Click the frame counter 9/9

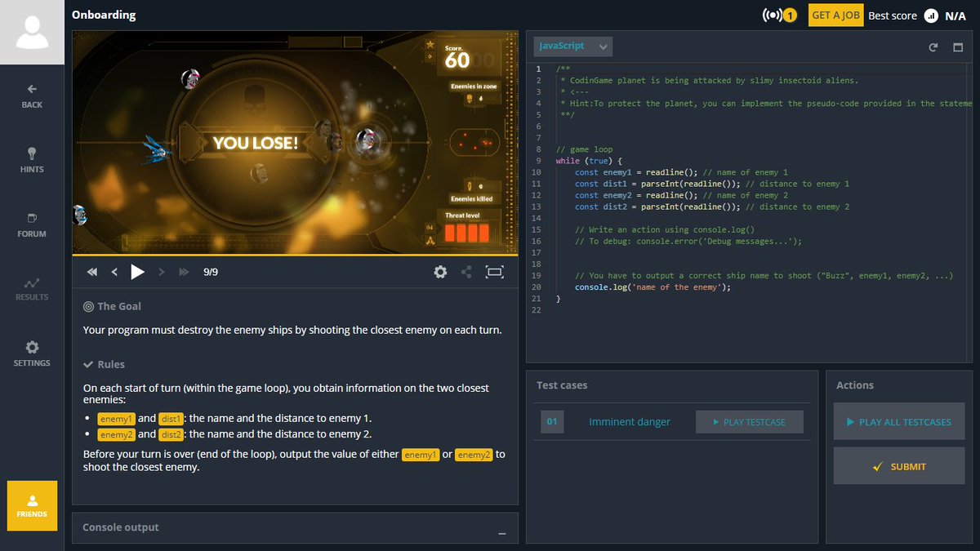(x=211, y=272)
